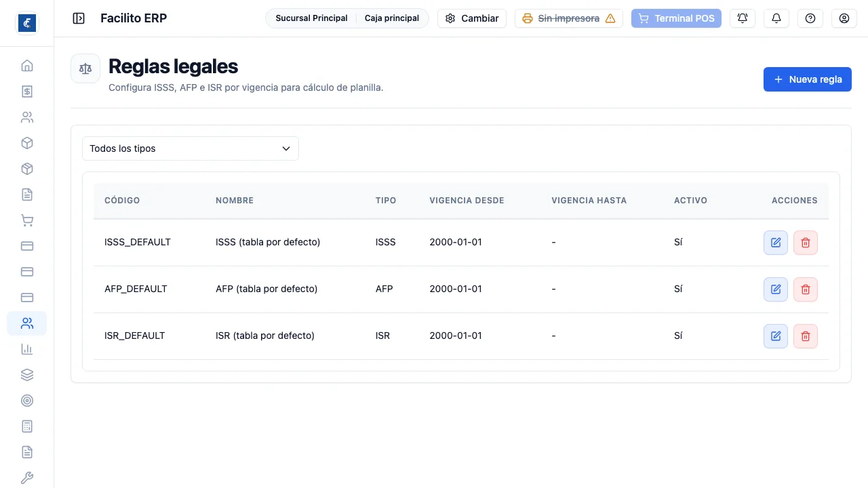This screenshot has height=488, width=868.
Task: Open the user account menu
Action: 844,18
